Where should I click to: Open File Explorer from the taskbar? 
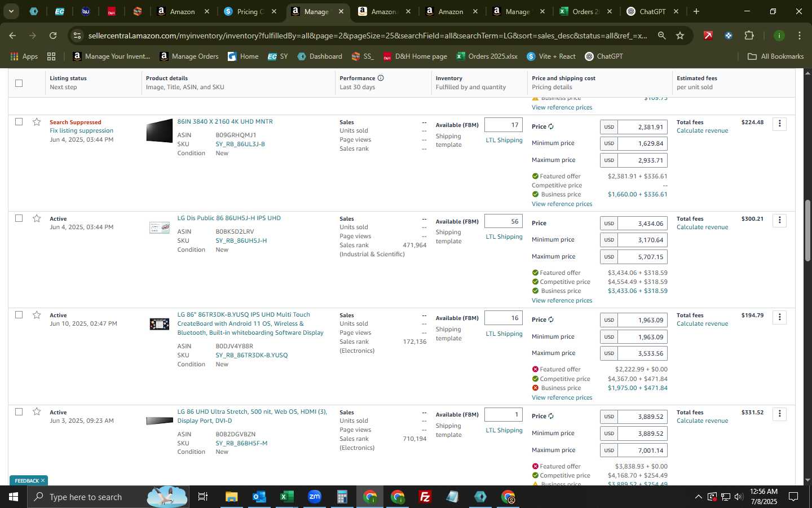click(x=231, y=497)
